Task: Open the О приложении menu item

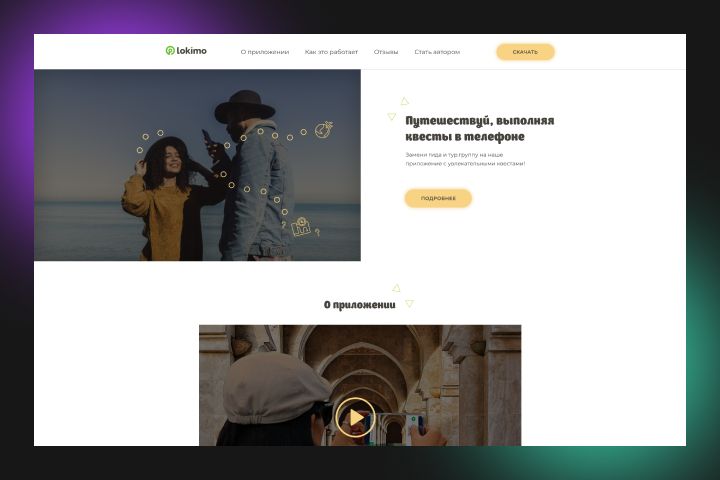Action: point(265,52)
